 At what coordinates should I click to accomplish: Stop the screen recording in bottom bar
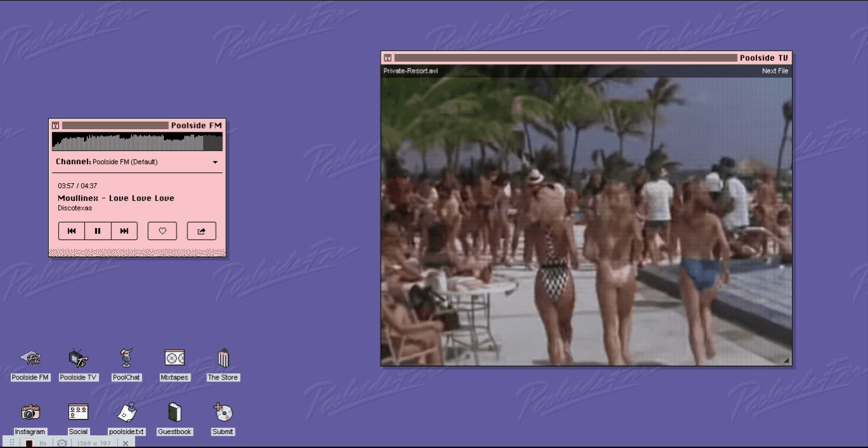[29, 443]
